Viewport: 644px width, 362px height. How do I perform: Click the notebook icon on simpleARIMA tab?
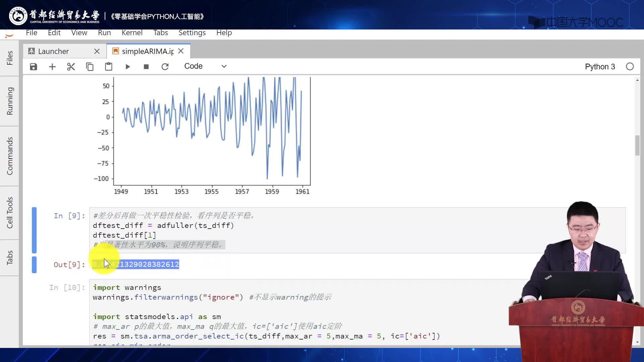(115, 51)
